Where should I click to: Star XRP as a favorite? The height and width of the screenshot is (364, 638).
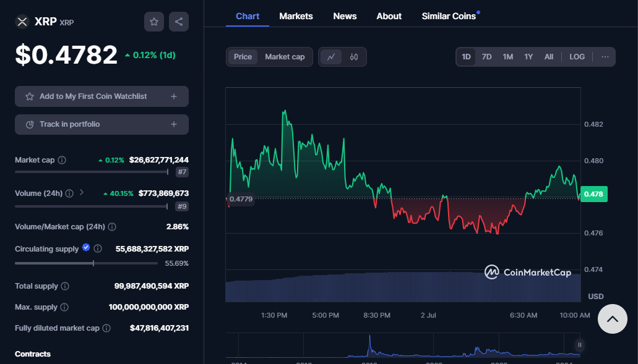click(154, 22)
